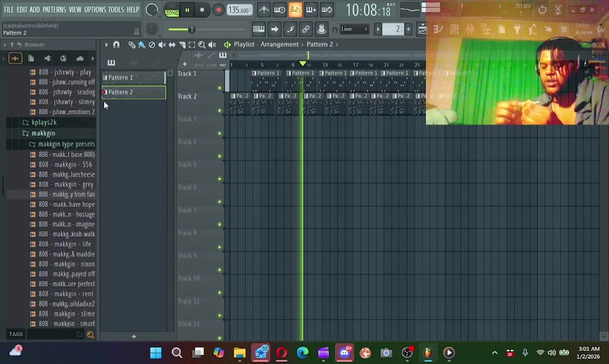Select Pattern 1 in the picker

click(x=134, y=77)
